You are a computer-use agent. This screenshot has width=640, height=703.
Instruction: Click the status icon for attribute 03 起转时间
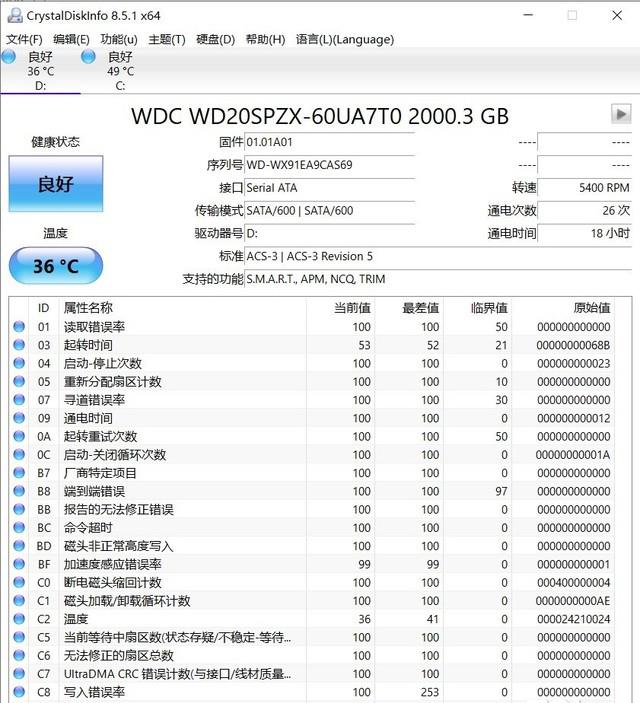pyautogui.click(x=19, y=345)
